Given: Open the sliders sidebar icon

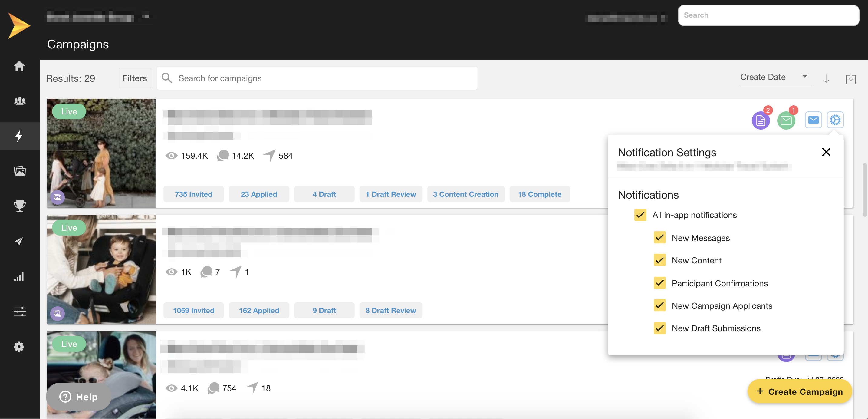Looking at the screenshot, I should 20,312.
